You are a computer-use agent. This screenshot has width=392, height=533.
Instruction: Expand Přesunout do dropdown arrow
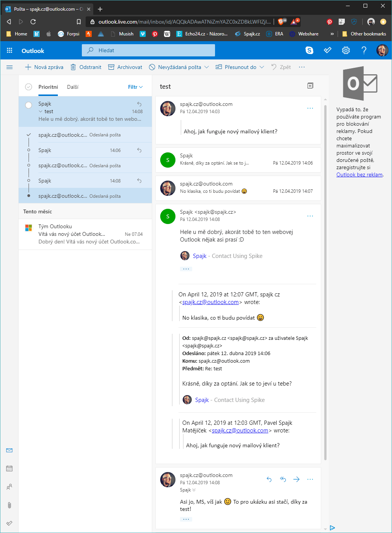262,67
